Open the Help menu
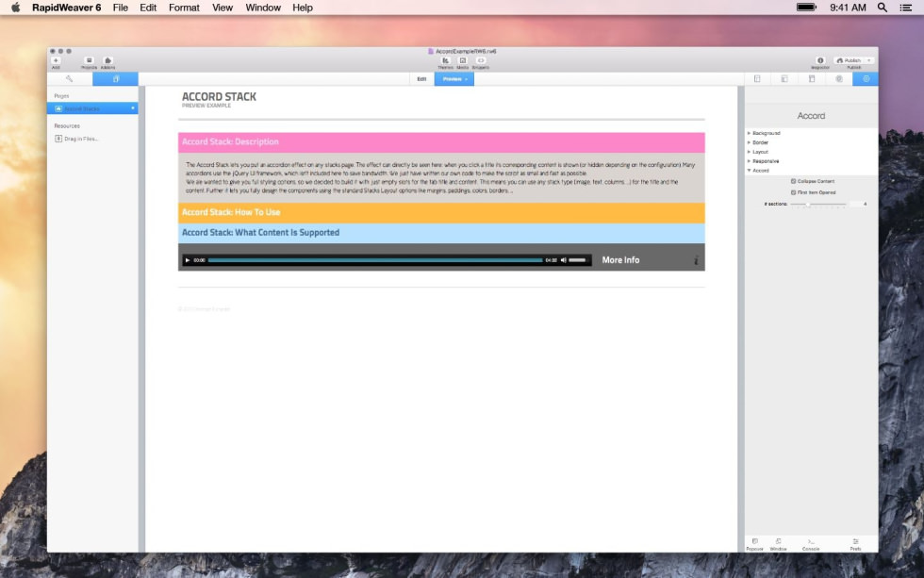Image resolution: width=924 pixels, height=578 pixels. [x=303, y=8]
